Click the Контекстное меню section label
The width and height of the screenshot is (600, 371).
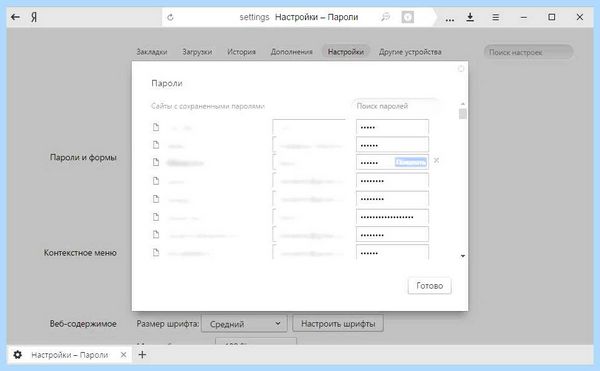point(80,253)
